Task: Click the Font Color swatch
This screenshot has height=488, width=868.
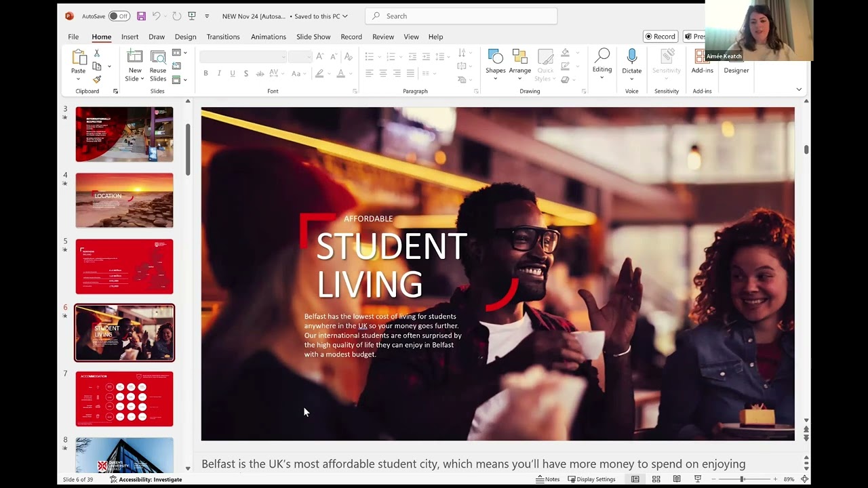Action: (340, 73)
